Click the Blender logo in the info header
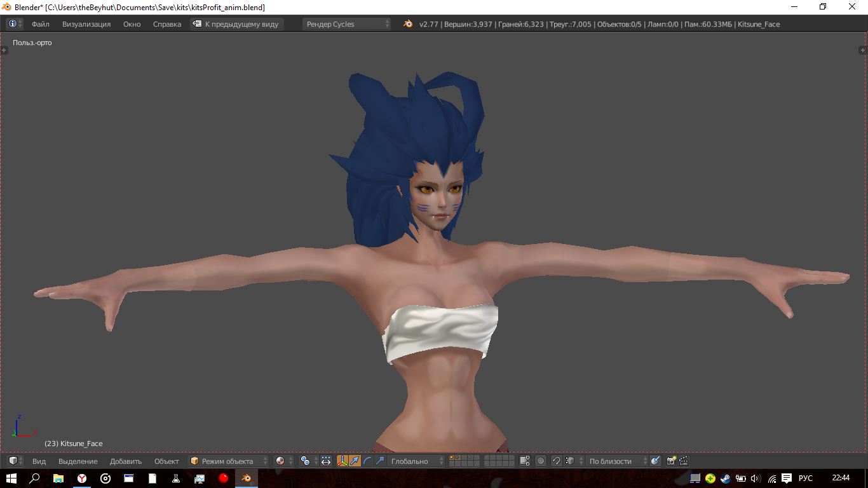This screenshot has width=868, height=488. (x=408, y=24)
